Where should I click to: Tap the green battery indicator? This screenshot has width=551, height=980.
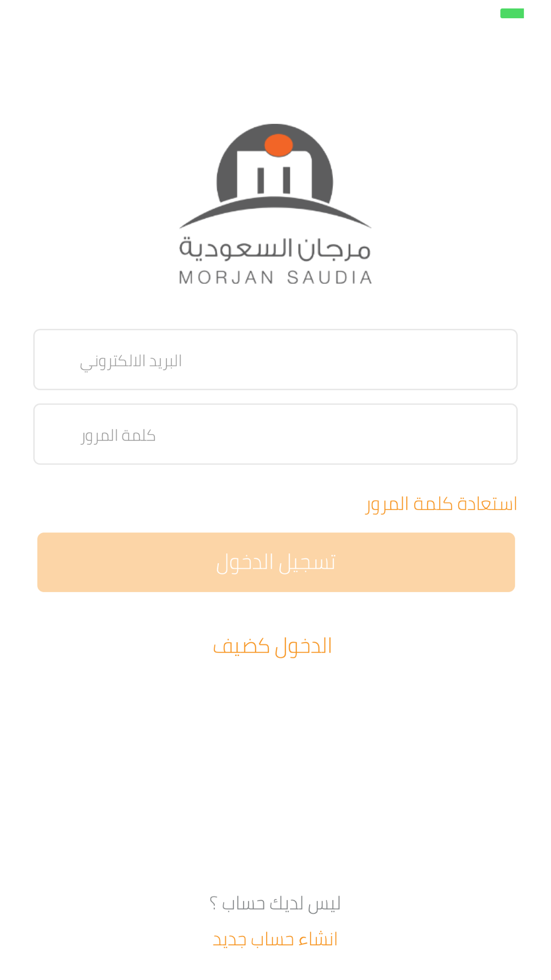tap(512, 13)
